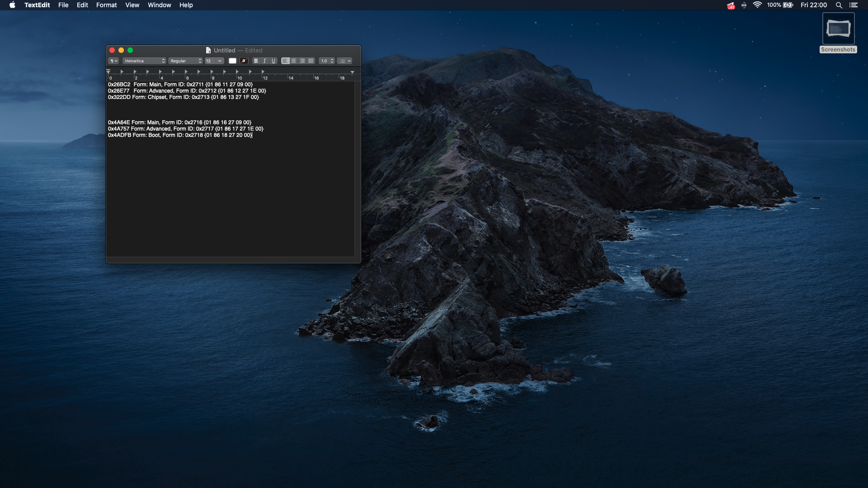This screenshot has width=868, height=488.
Task: Open Notification Center list icon
Action: coord(854,5)
